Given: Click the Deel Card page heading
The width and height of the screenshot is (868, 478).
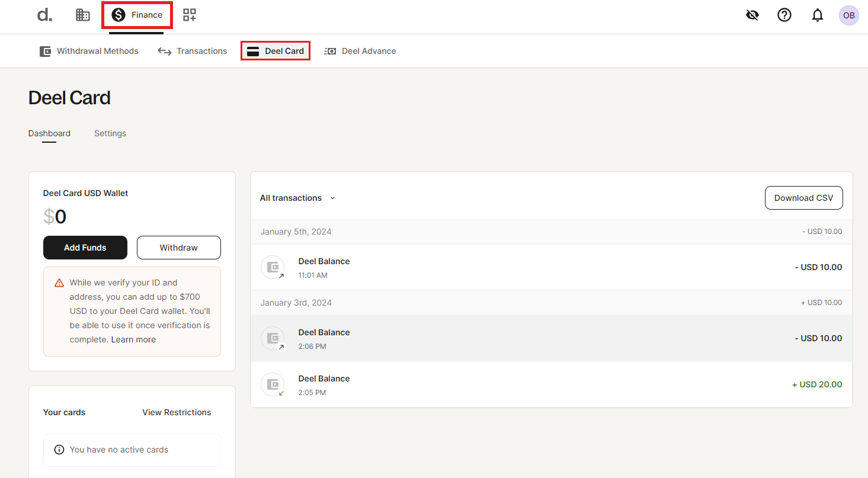Looking at the screenshot, I should [x=69, y=98].
